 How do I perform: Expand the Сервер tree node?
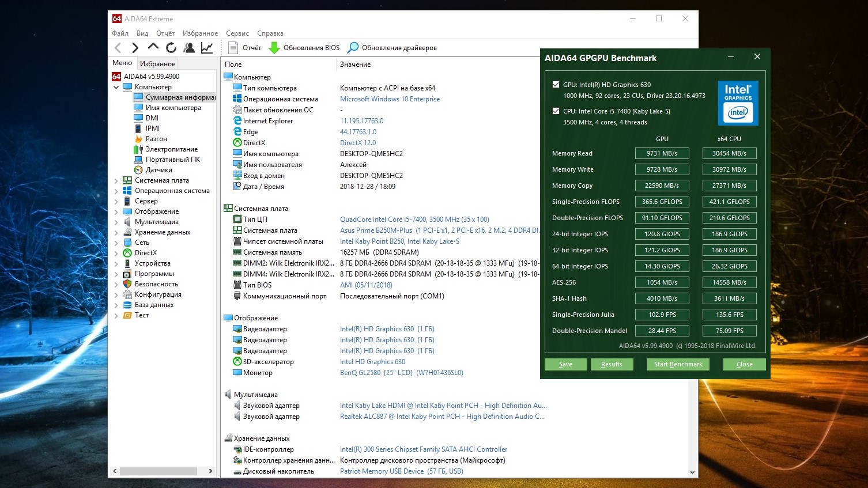(116, 201)
